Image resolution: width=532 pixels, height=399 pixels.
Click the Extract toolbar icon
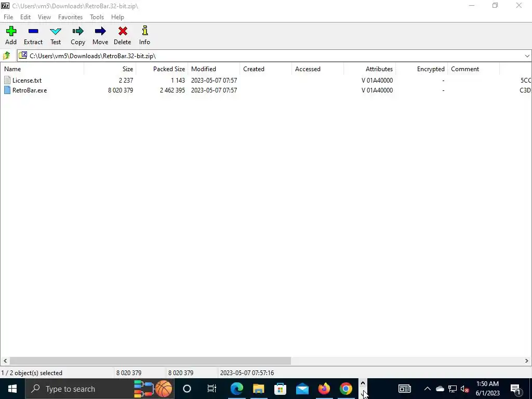(x=33, y=35)
